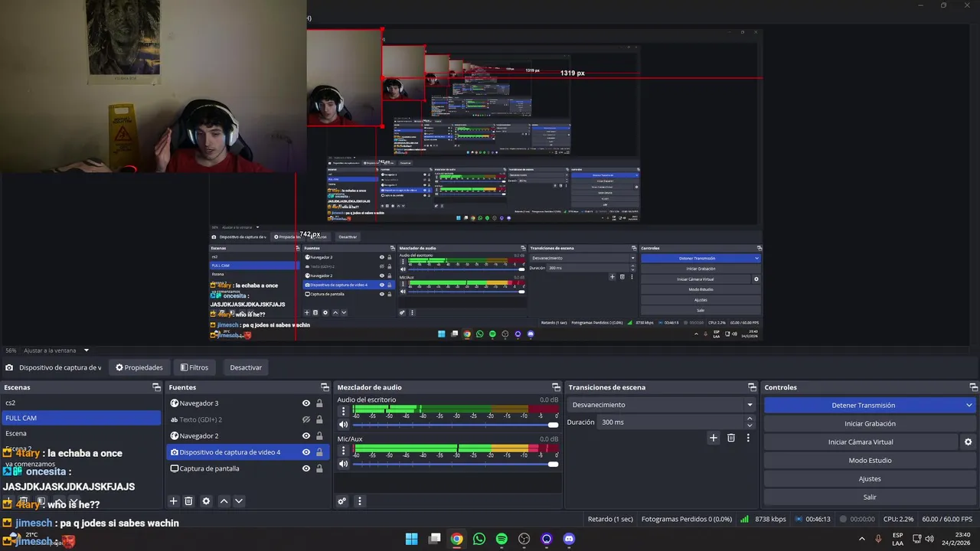Expand Detener Transmisión arrow menu

[x=969, y=406]
